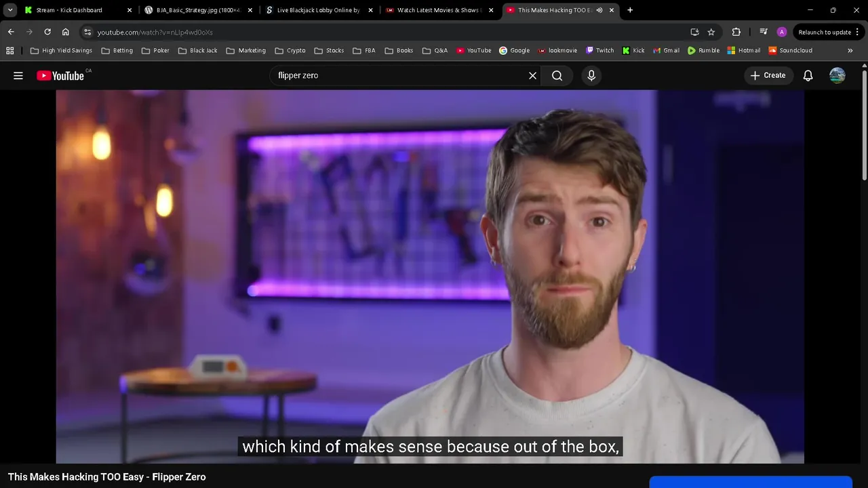Viewport: 868px width, 488px height.
Task: Click the browser back arrow
Action: click(x=11, y=32)
